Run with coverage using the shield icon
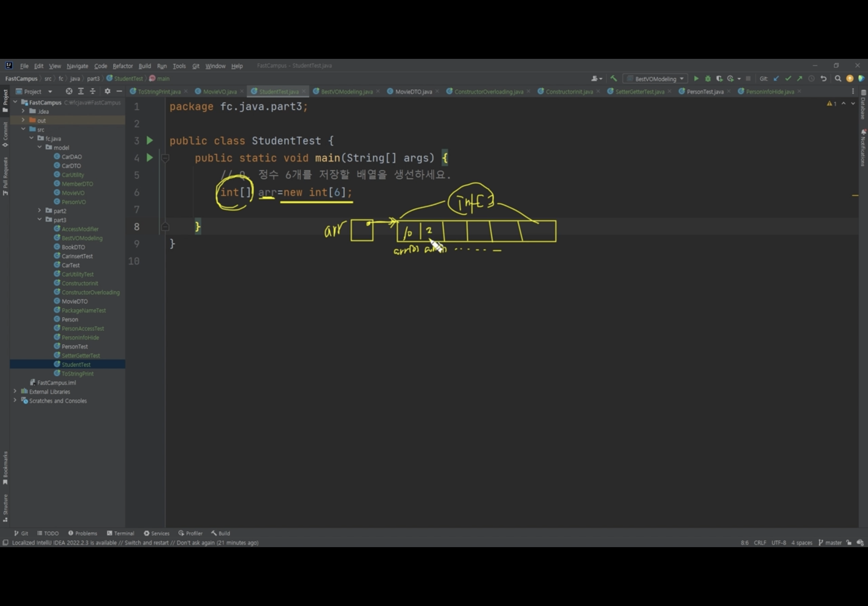 (x=719, y=78)
